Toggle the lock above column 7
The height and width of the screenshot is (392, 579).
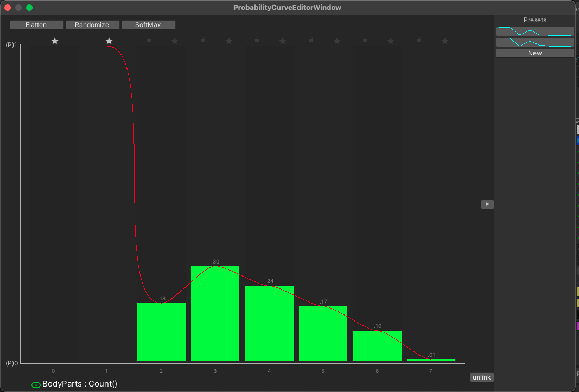(x=419, y=39)
